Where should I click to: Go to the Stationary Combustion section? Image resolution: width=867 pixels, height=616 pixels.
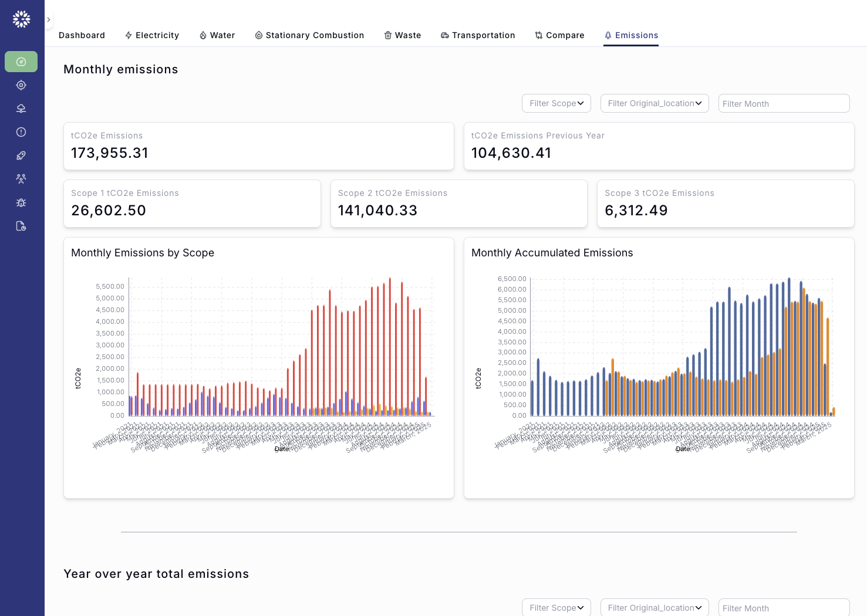pos(309,35)
